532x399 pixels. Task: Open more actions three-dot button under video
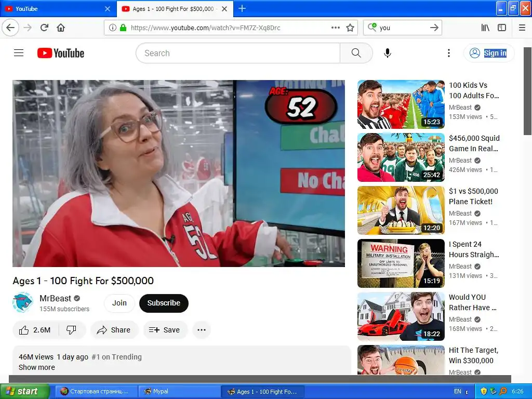tap(202, 330)
